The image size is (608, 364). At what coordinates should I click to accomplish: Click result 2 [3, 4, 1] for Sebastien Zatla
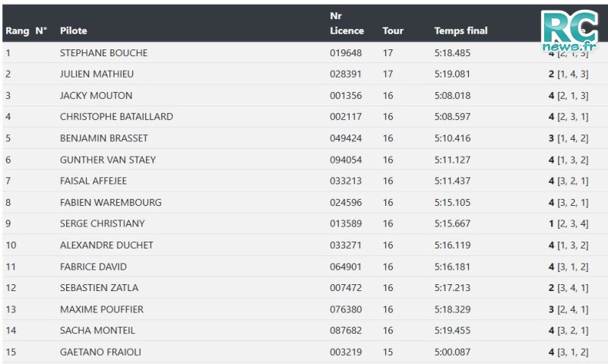tap(568, 288)
